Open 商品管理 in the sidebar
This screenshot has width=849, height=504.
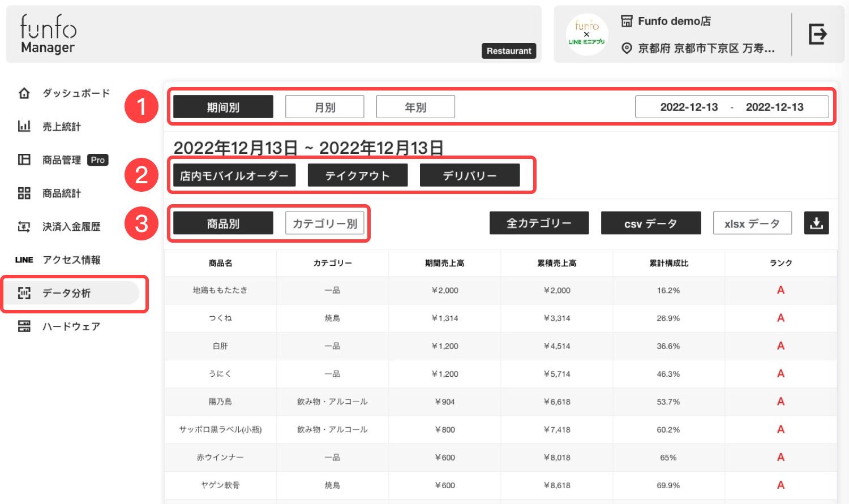(62, 160)
